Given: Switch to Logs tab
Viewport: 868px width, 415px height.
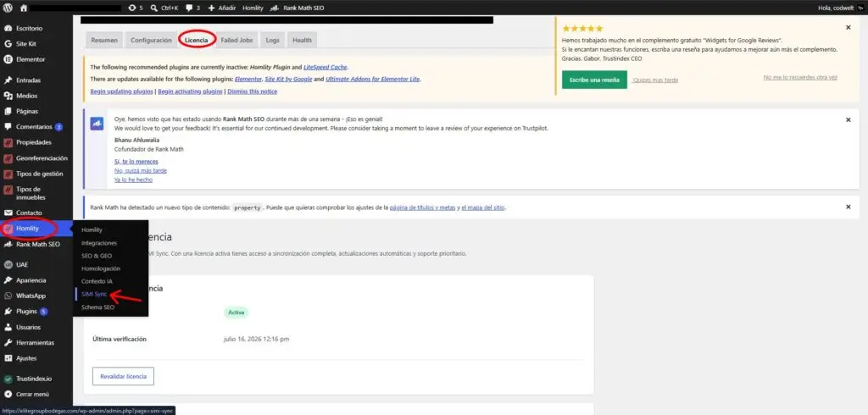Looking at the screenshot, I should coord(272,41).
